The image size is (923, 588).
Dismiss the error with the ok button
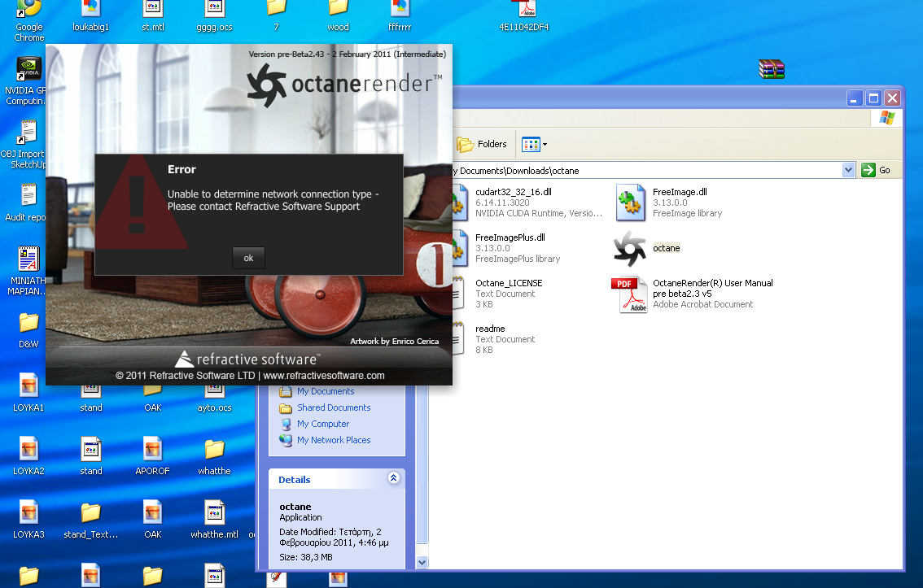248,258
